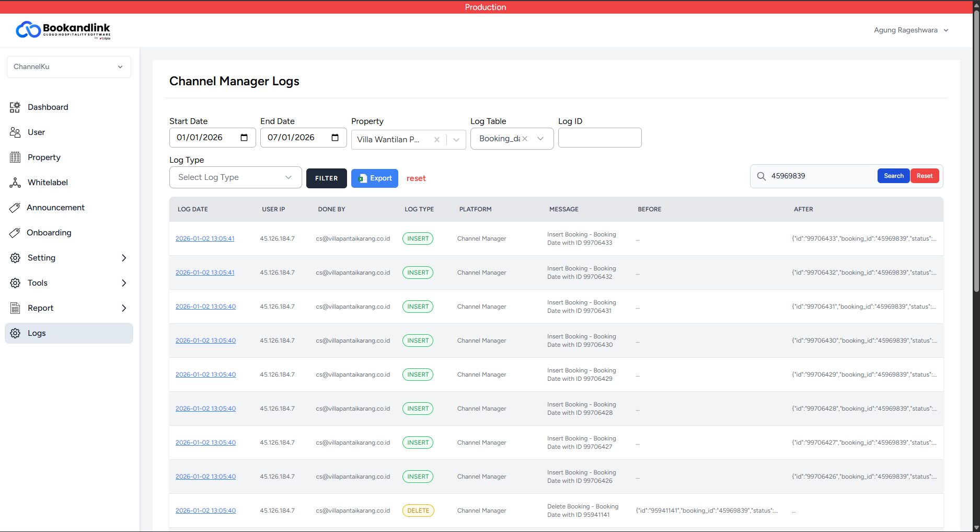
Task: Open the ChannelKu dropdown
Action: [x=69, y=67]
